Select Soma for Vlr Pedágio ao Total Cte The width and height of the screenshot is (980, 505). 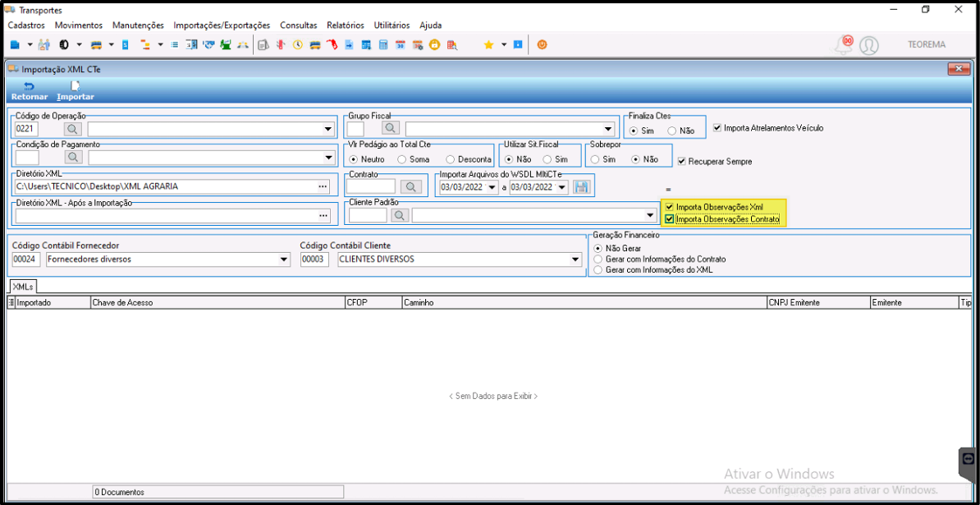tap(413, 159)
